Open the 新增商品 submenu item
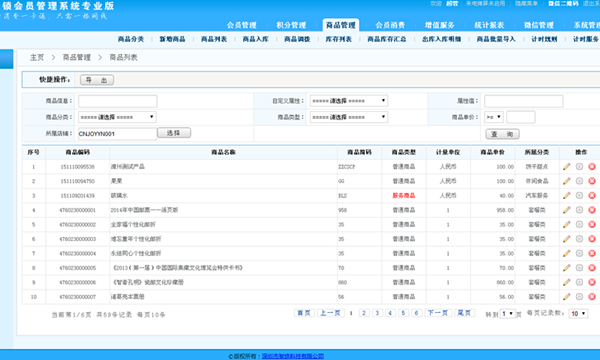Image resolution: width=600 pixels, height=360 pixels. [x=172, y=39]
